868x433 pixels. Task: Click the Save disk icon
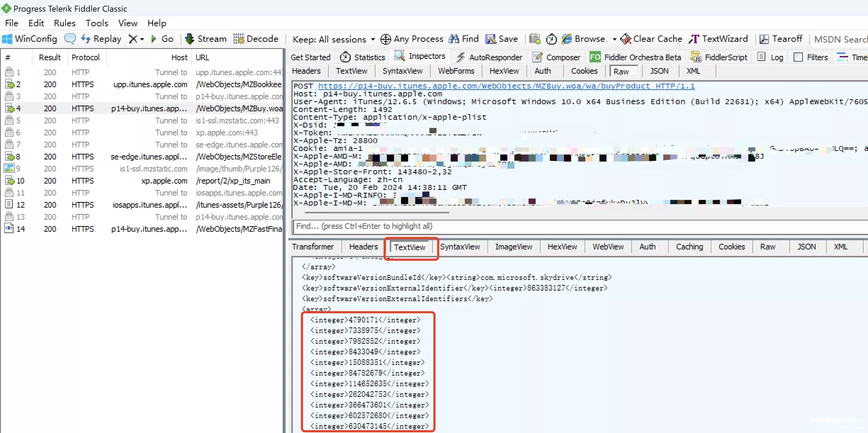click(491, 39)
